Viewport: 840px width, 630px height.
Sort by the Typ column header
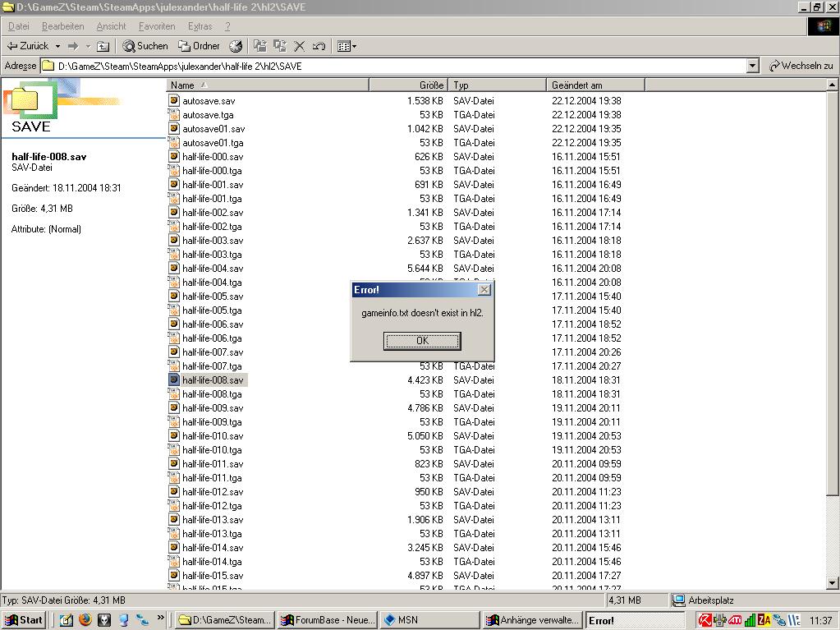point(497,85)
